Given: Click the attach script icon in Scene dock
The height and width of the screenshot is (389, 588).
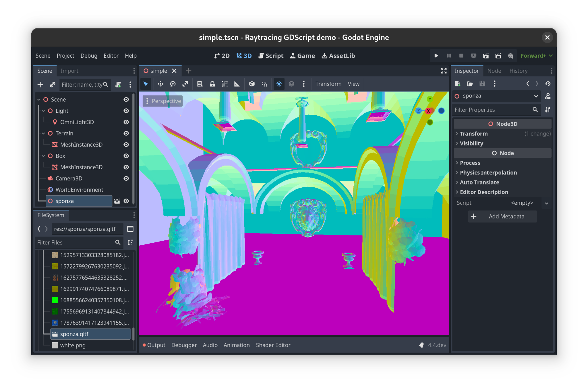Looking at the screenshot, I should pyautogui.click(x=118, y=85).
